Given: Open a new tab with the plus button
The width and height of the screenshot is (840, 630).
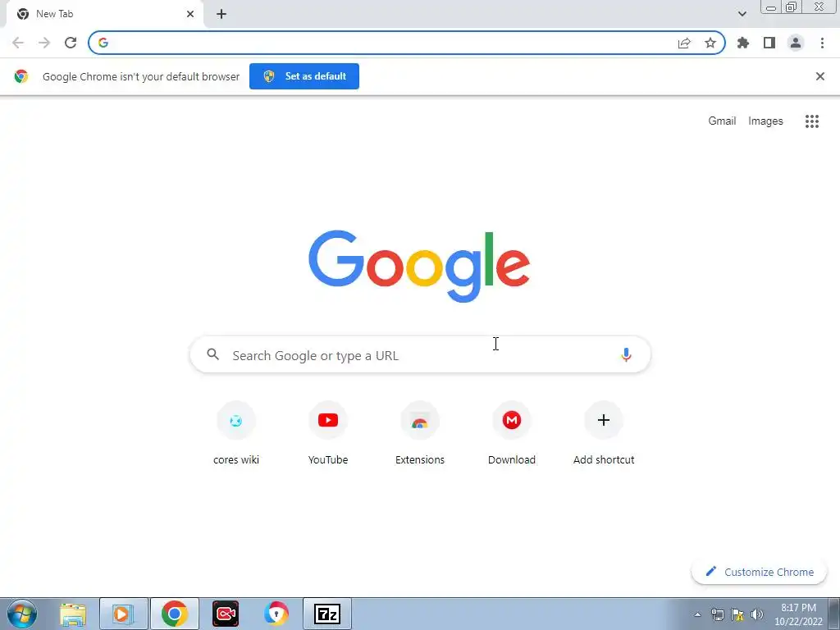Looking at the screenshot, I should [x=221, y=14].
